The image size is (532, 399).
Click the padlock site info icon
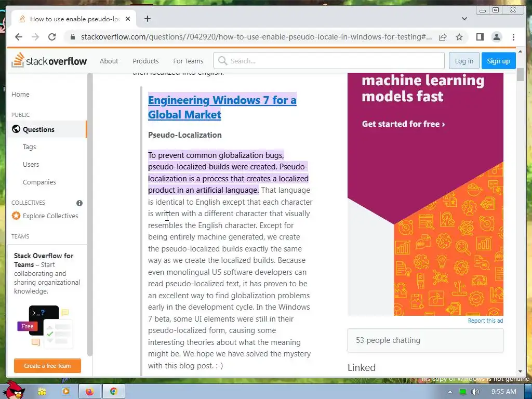(72, 37)
